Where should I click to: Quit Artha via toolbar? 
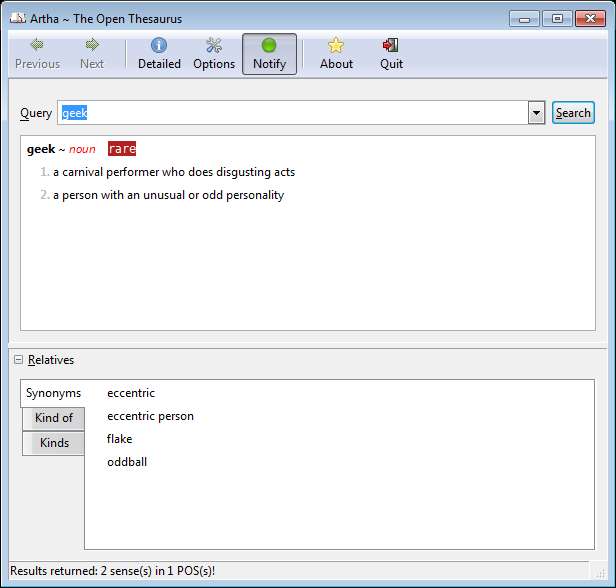point(391,54)
